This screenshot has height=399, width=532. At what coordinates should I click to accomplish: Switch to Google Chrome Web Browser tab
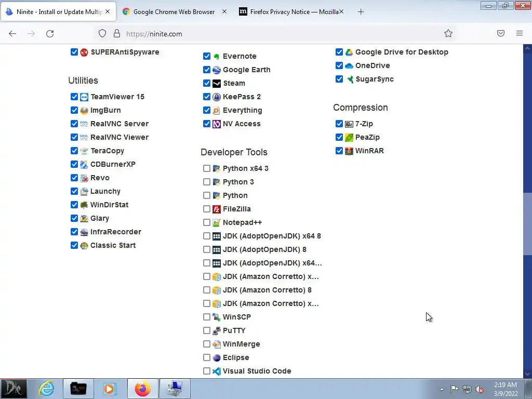174,12
